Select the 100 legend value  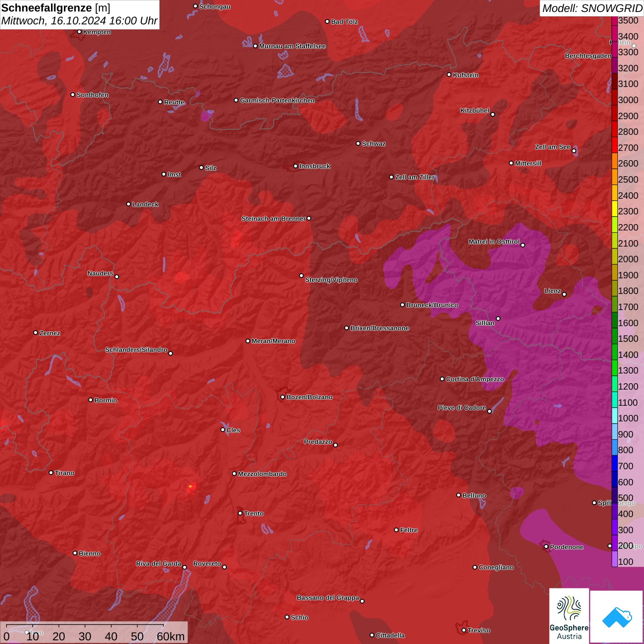tap(626, 562)
